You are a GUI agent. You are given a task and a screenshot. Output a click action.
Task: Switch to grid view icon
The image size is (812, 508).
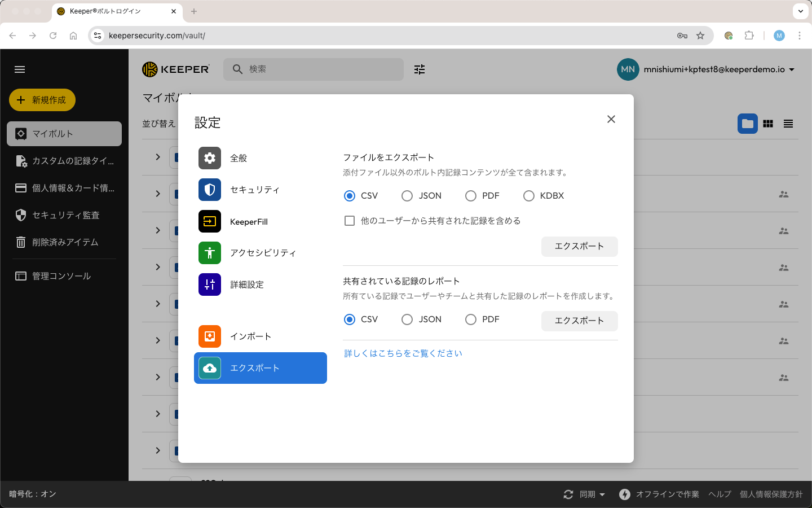(768, 124)
